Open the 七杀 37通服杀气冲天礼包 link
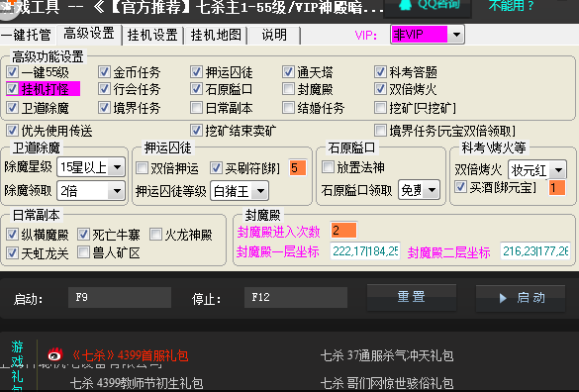 pyautogui.click(x=387, y=355)
